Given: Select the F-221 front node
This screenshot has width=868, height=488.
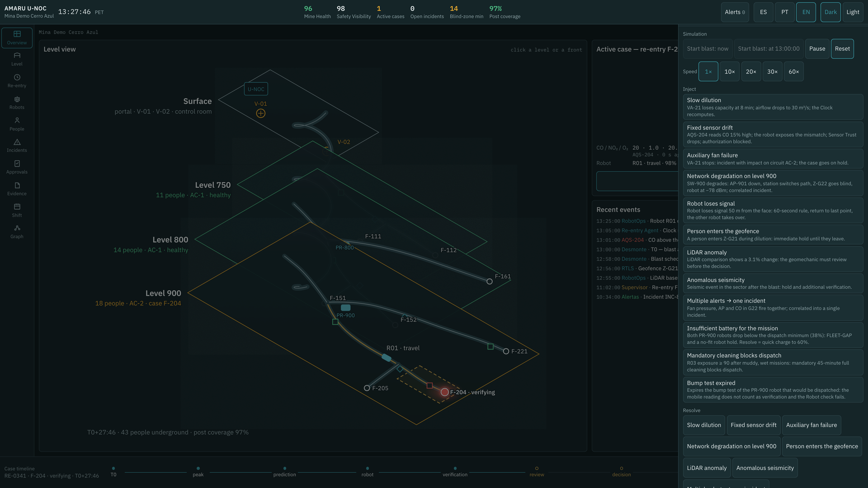Looking at the screenshot, I should (506, 352).
